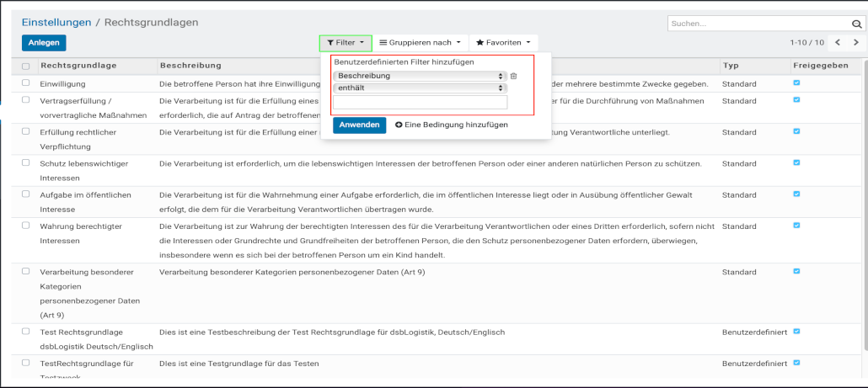Toggle the Filter menu
This screenshot has height=388, width=868.
346,42
